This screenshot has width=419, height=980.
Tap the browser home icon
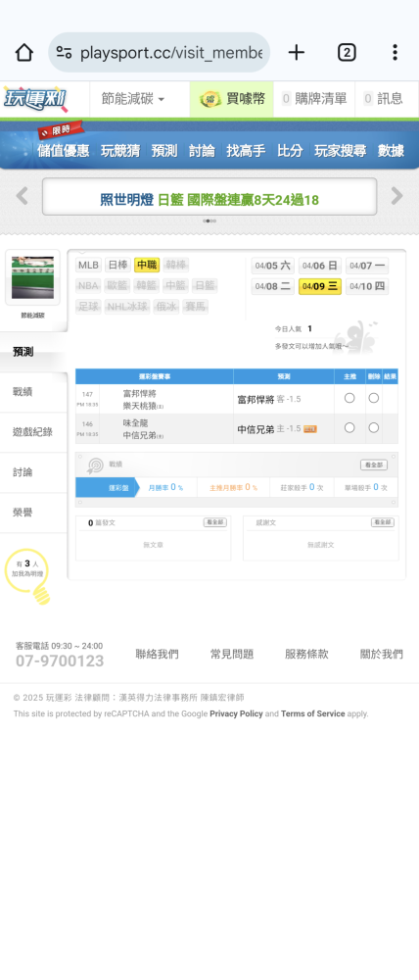(23, 53)
